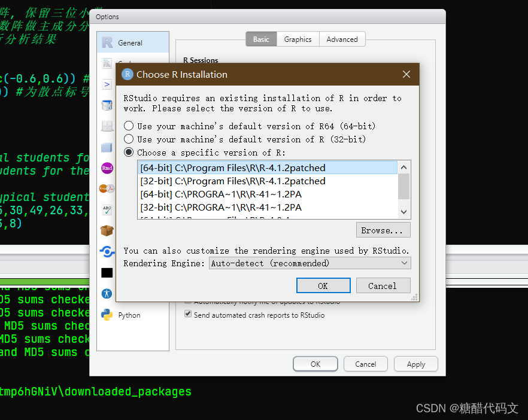Toggle Send automated crash reports checkbox
The width and height of the screenshot is (528, 420).
point(188,314)
